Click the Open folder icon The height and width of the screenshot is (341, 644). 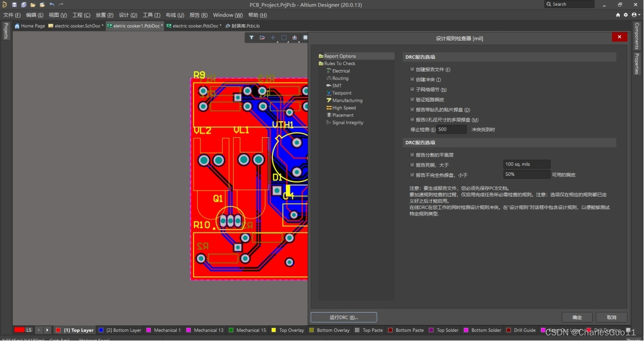[33, 5]
